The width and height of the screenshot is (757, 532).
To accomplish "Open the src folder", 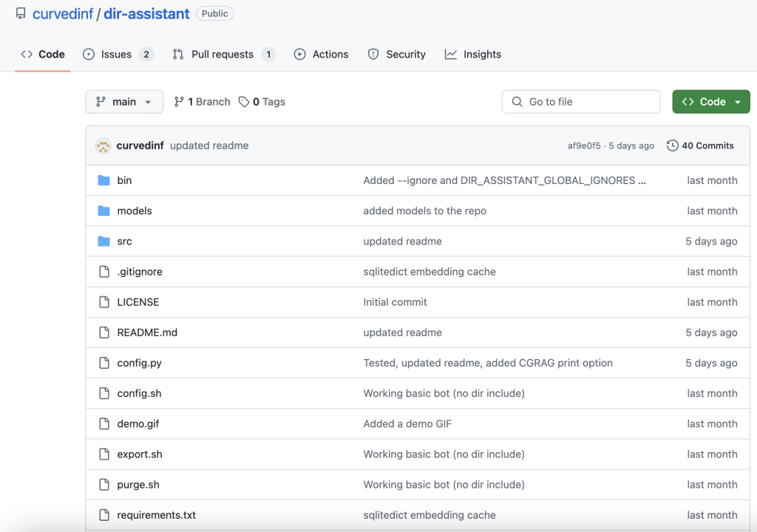I will tap(124, 242).
